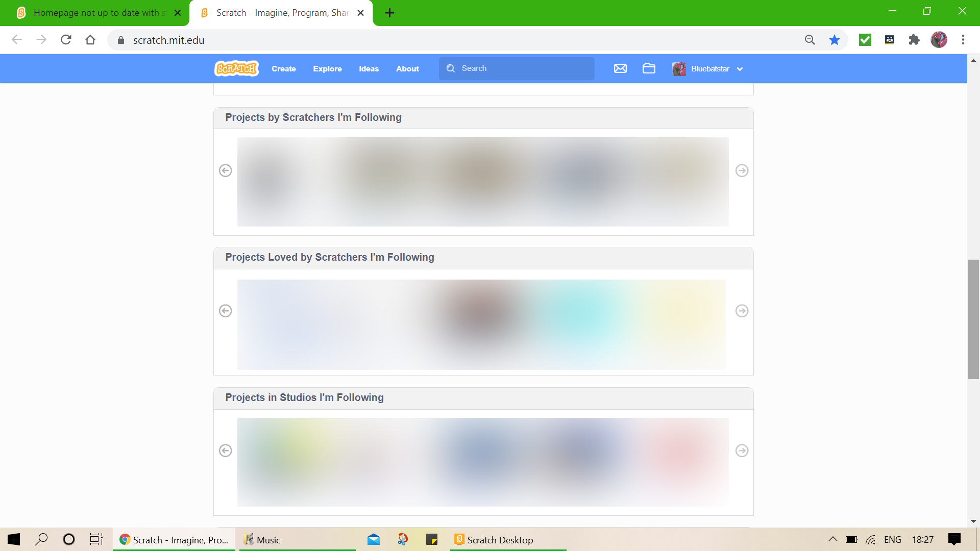Reload the current page

pyautogui.click(x=66, y=40)
